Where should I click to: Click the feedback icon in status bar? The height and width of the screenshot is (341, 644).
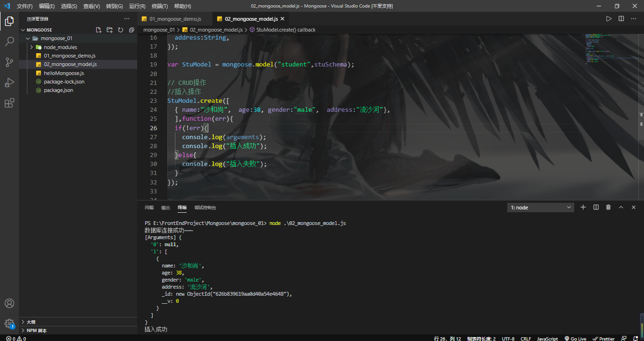click(x=624, y=338)
